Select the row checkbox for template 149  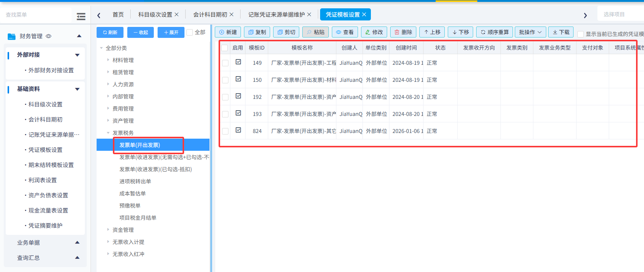(225, 63)
